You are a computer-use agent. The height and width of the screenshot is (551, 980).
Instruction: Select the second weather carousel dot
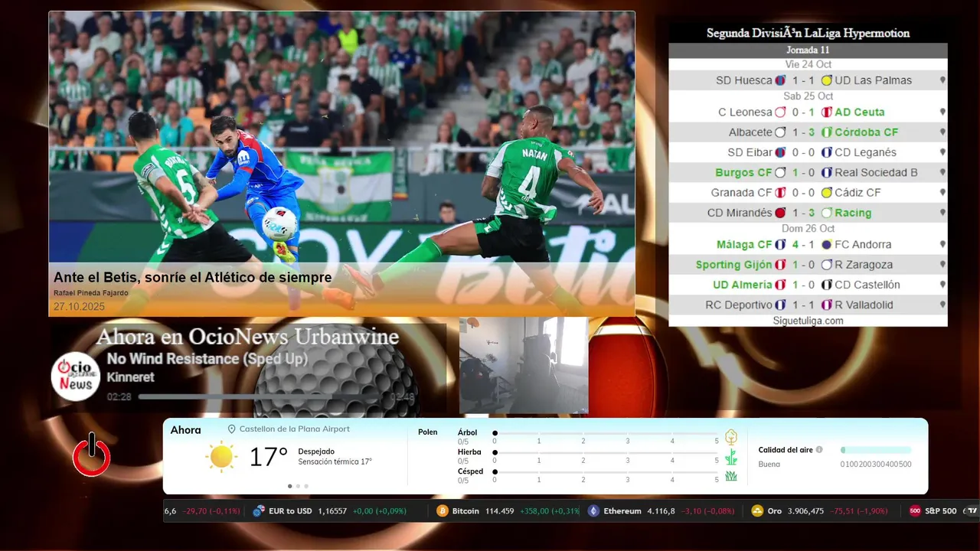point(298,486)
